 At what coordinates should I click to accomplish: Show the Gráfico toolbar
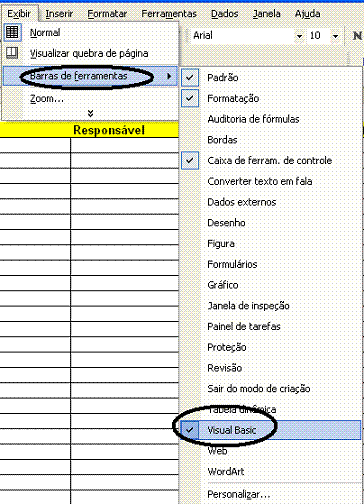(271, 285)
